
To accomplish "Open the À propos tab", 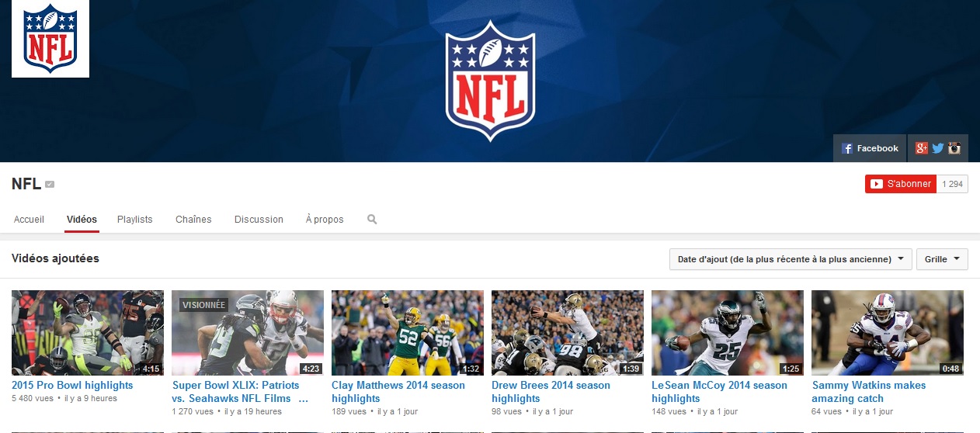I will point(325,220).
